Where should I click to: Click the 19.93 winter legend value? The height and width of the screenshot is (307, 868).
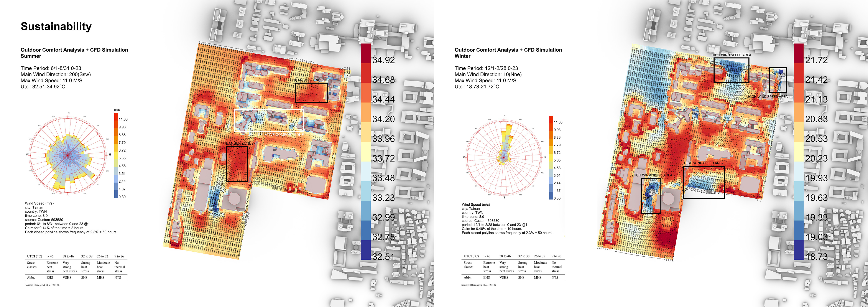[816, 178]
